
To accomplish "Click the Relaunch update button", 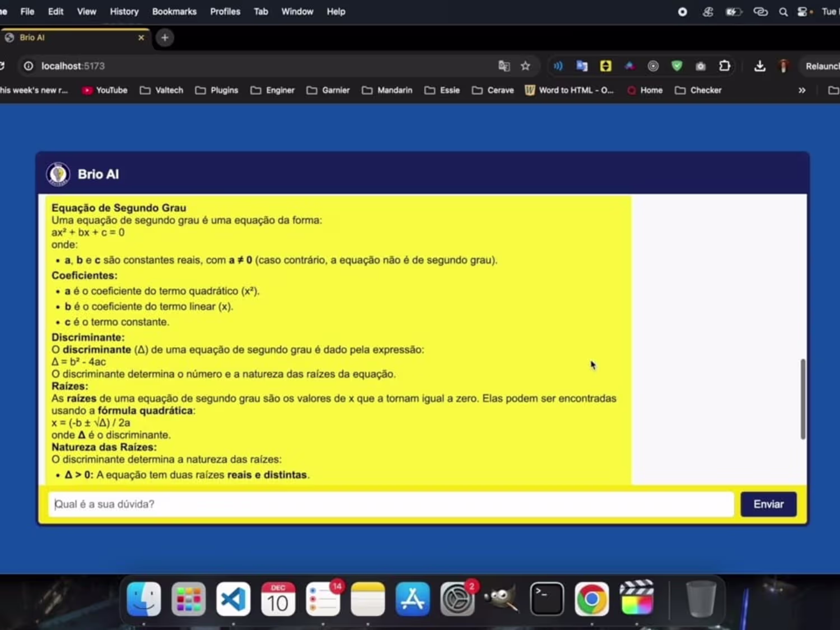I will pos(821,66).
